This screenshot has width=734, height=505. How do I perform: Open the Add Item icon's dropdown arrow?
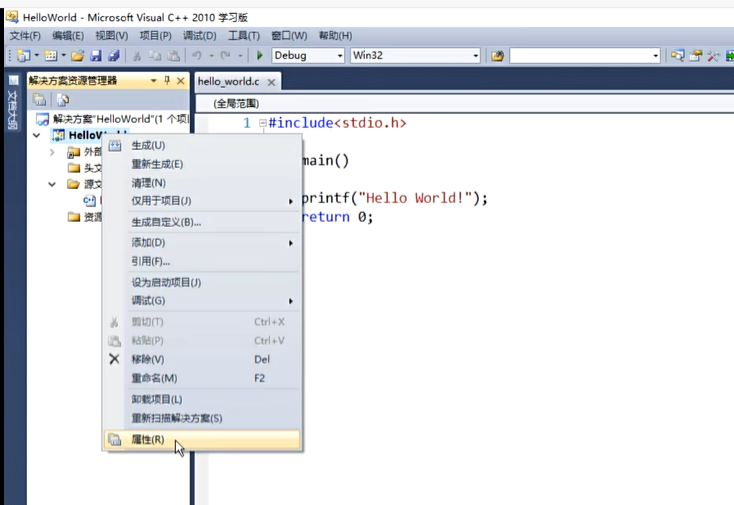tap(63, 55)
